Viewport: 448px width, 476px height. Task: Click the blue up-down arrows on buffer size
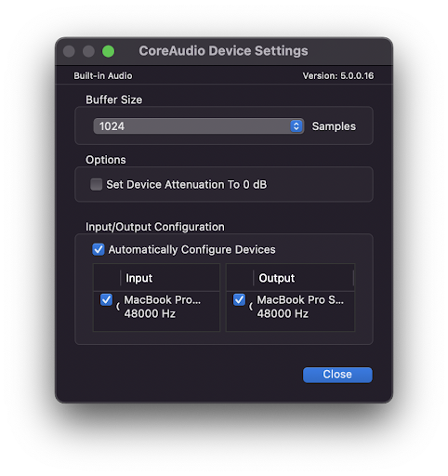click(x=296, y=126)
